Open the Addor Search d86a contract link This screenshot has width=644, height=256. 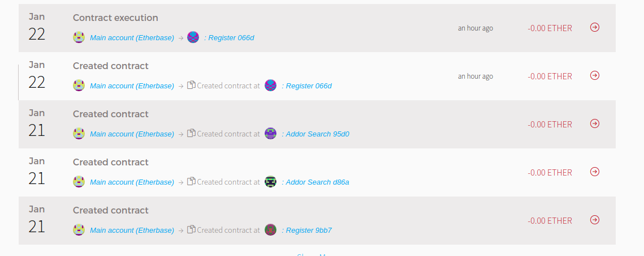[315, 182]
